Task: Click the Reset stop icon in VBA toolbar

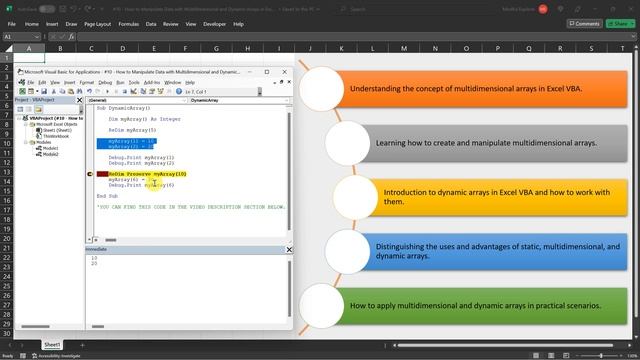Action: pyautogui.click(x=124, y=91)
